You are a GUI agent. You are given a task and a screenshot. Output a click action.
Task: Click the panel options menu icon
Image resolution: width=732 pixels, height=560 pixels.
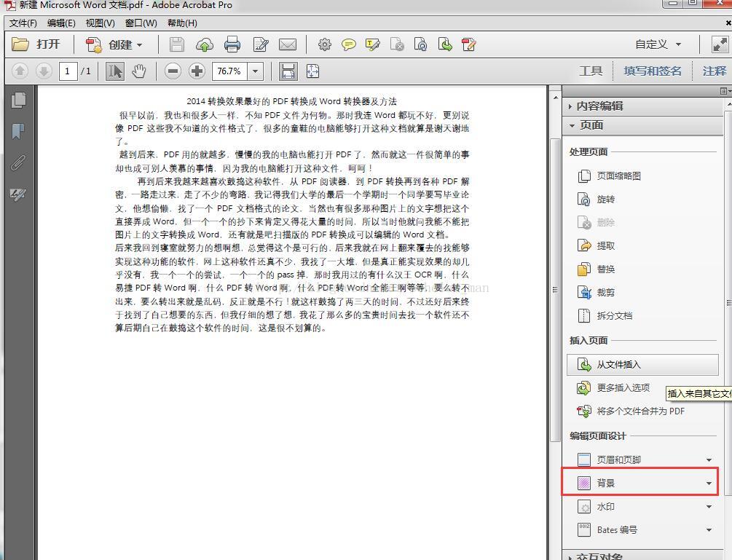724,91
